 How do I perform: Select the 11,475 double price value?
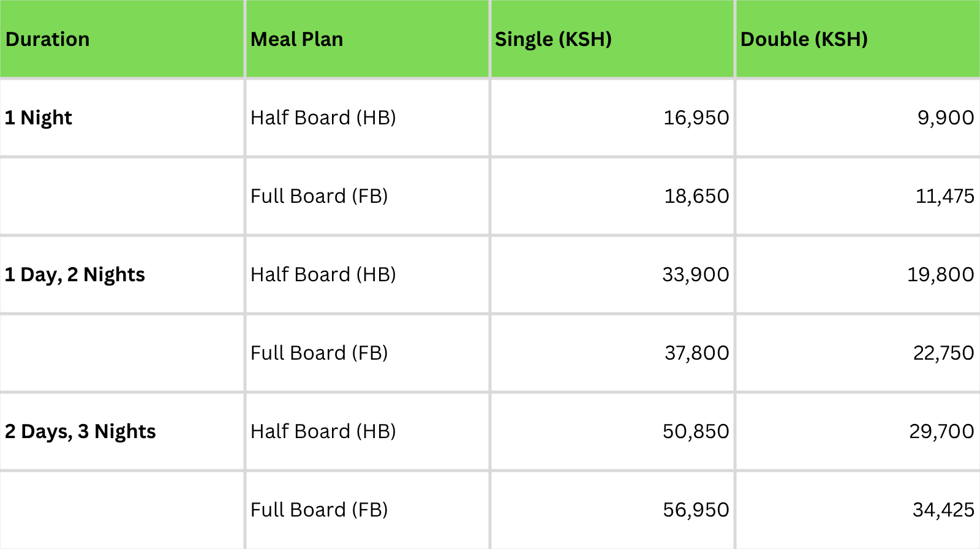944,196
